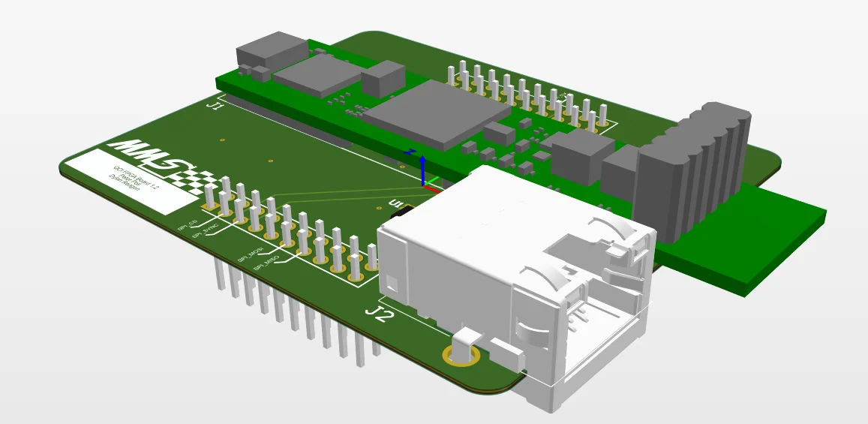This screenshot has width=868, height=424.
Task: Click the blue Z axis arrow
Action: click(x=422, y=170)
